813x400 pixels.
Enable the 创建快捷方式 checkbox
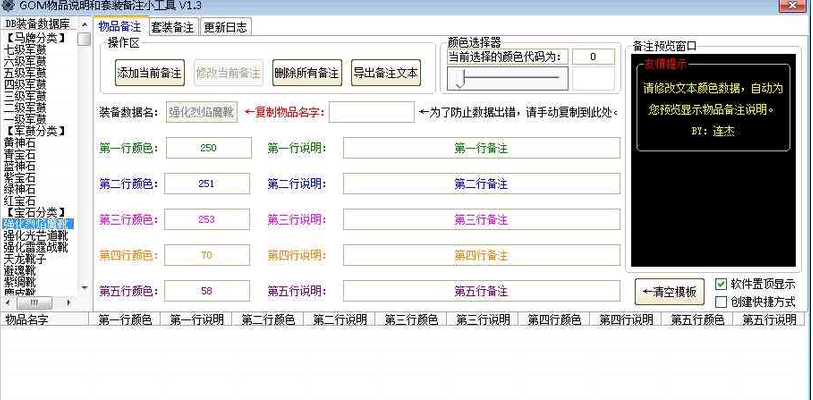(721, 300)
